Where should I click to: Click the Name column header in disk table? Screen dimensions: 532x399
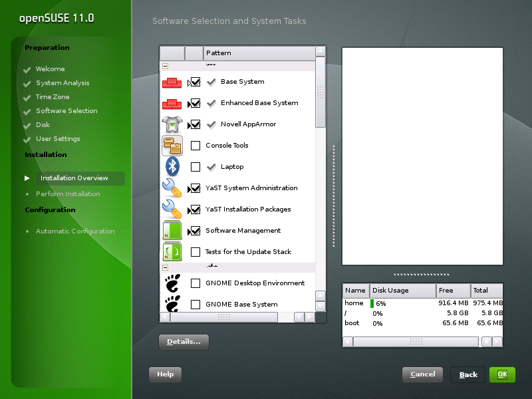pos(356,291)
